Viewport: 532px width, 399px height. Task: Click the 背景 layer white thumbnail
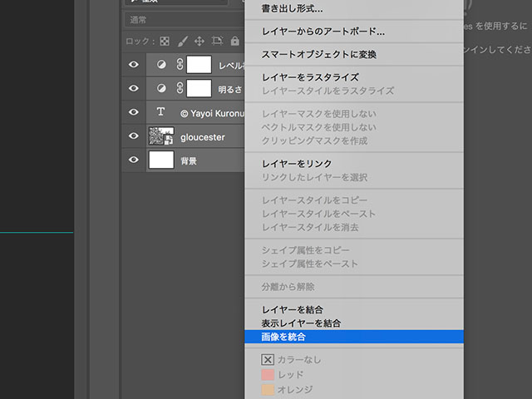tap(161, 160)
